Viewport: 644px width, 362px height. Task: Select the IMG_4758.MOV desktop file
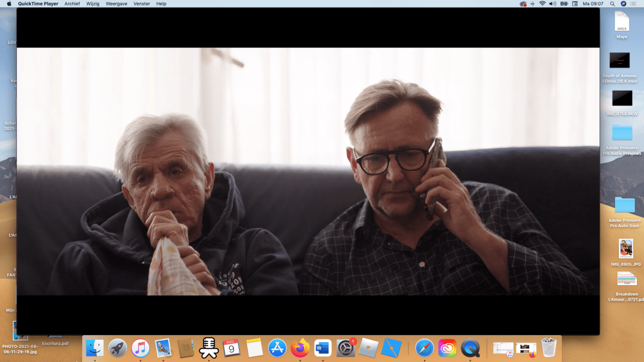pyautogui.click(x=622, y=98)
